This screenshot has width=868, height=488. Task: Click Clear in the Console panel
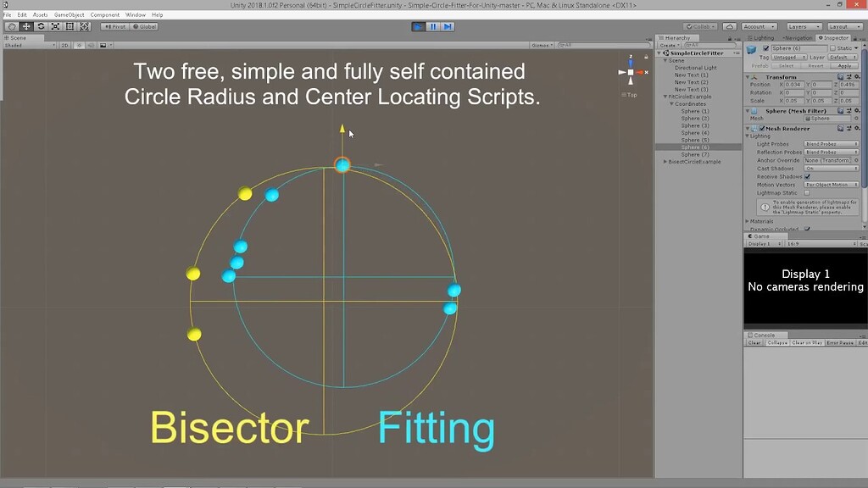pos(754,342)
